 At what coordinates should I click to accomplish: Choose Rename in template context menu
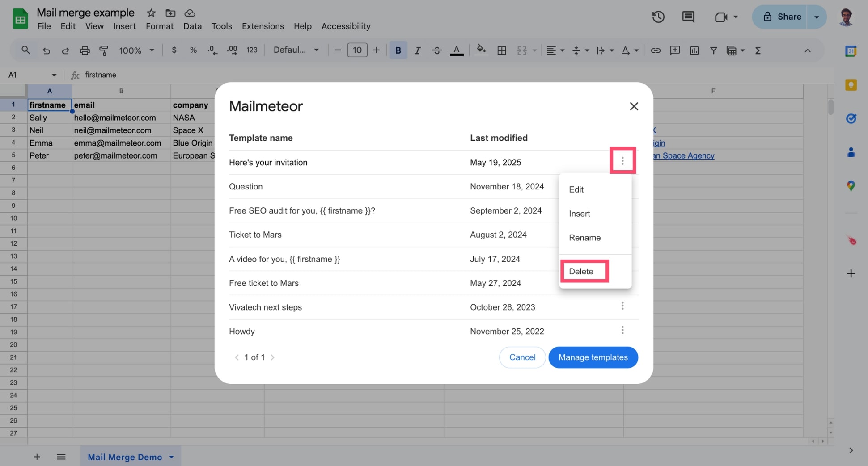pyautogui.click(x=595, y=238)
